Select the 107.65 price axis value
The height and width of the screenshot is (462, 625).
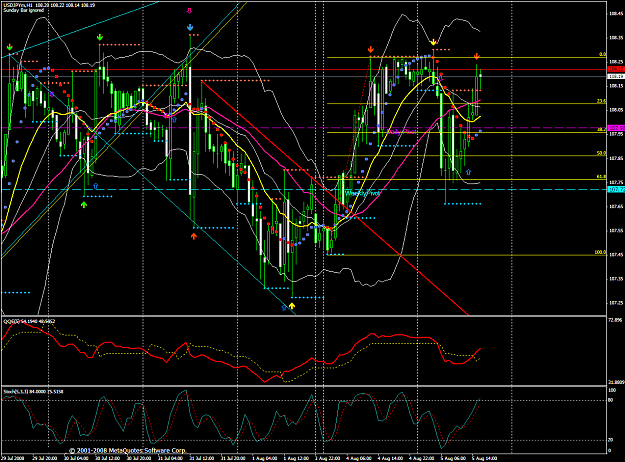(616, 206)
